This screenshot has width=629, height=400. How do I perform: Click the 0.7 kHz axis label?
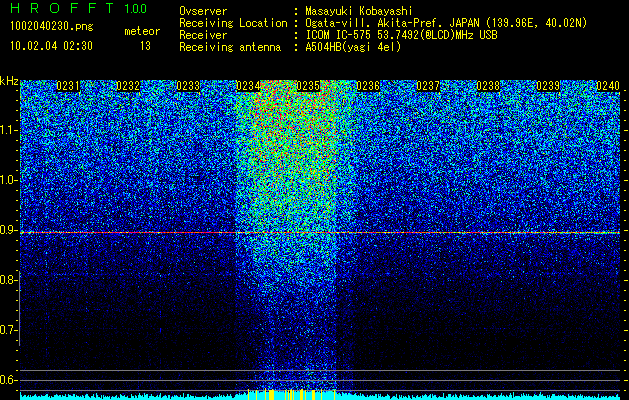(8, 330)
